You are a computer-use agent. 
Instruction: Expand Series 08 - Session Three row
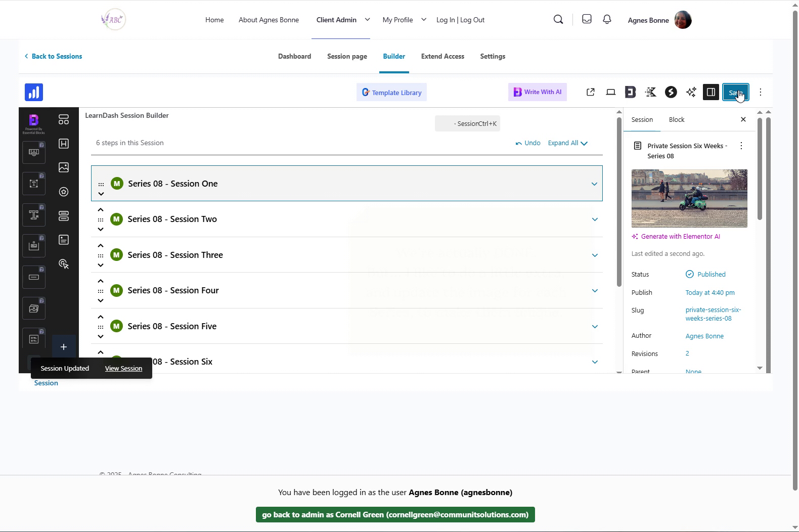click(595, 255)
